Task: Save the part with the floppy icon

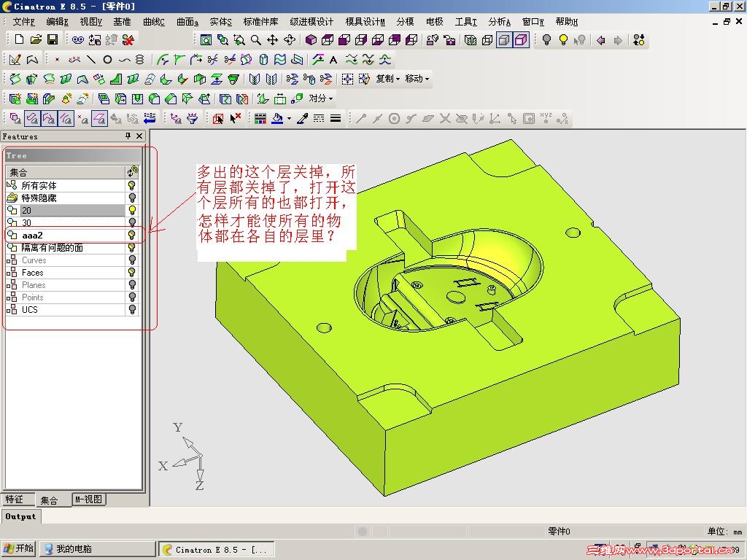Action: 53,39
